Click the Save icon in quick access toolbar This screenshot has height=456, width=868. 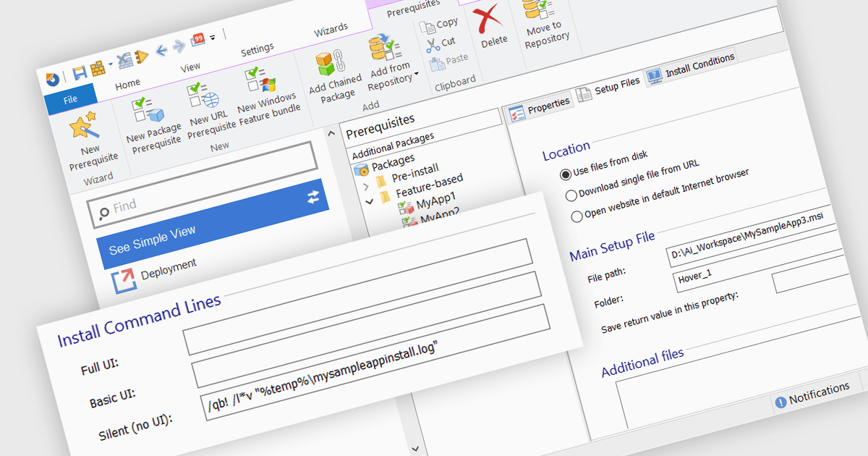click(79, 72)
